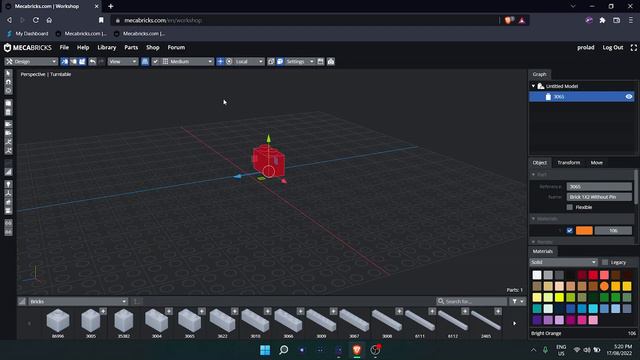Toggle the grid checkmark before Medium dropdown
The image size is (640, 360).
pos(156,62)
